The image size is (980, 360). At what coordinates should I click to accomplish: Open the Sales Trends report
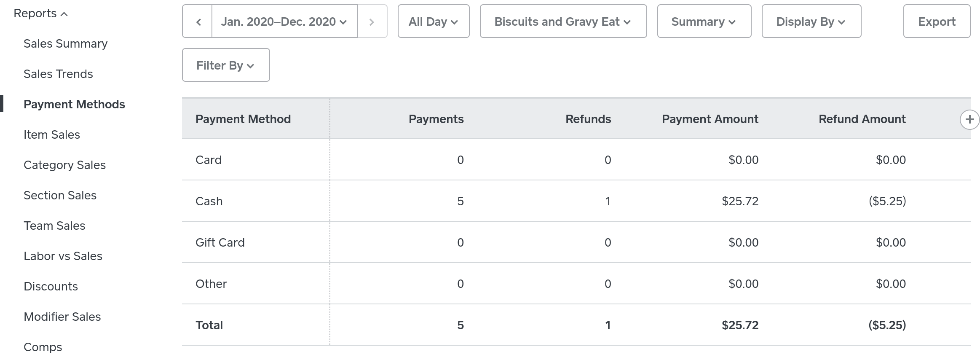point(58,74)
